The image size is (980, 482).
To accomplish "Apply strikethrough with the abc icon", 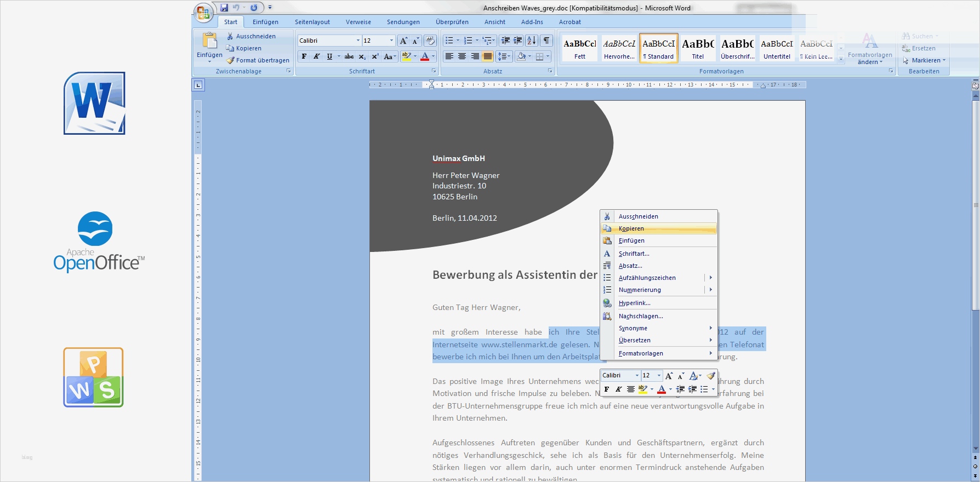I will (x=349, y=56).
